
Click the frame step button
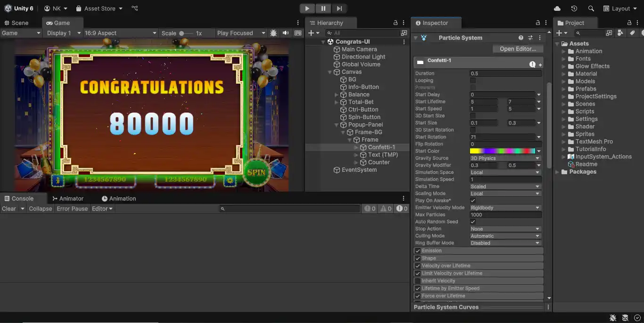point(339,8)
